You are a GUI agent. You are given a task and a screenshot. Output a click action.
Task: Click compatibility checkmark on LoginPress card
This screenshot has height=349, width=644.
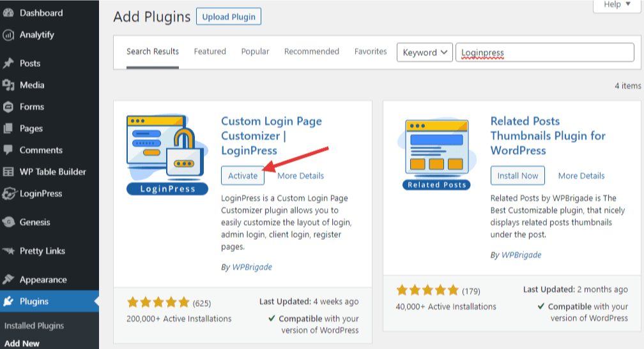[272, 318]
